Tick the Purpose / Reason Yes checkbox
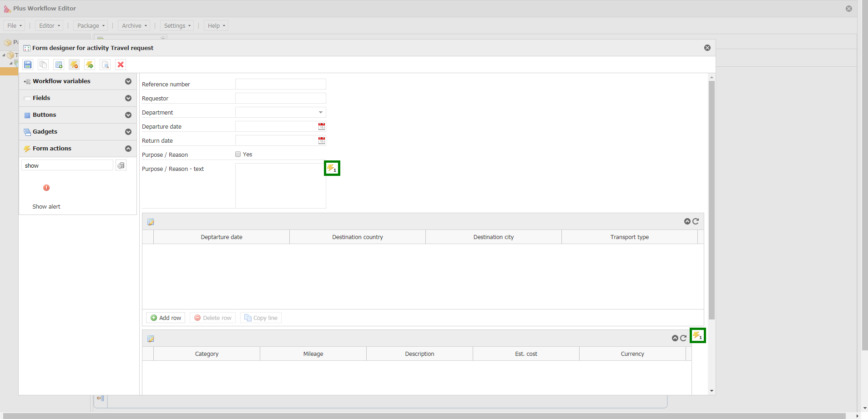 tap(238, 155)
